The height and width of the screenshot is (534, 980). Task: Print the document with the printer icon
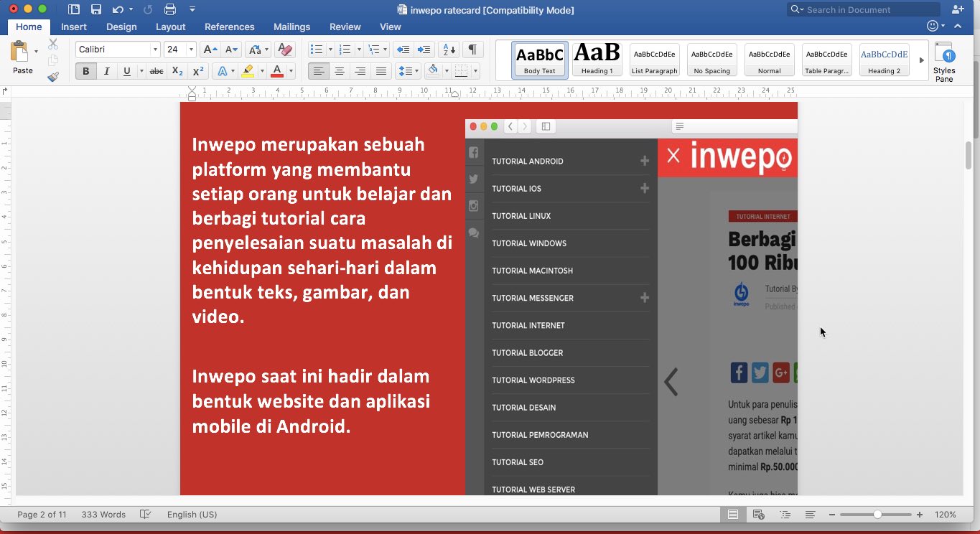(x=170, y=9)
